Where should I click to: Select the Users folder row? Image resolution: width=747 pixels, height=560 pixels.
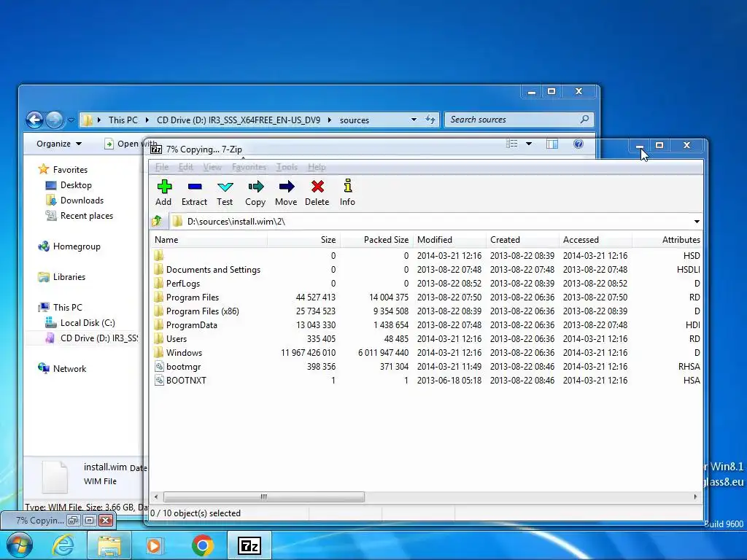click(426, 338)
